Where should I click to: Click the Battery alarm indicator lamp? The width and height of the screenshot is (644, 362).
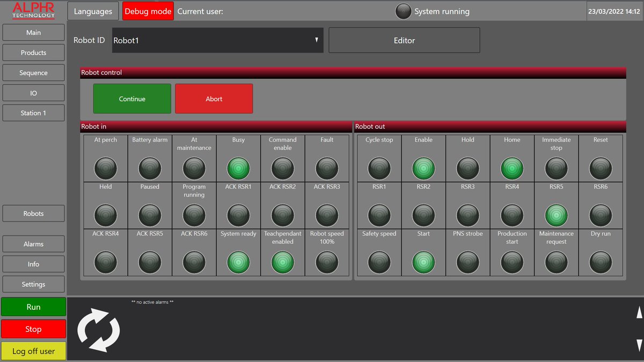pyautogui.click(x=150, y=168)
